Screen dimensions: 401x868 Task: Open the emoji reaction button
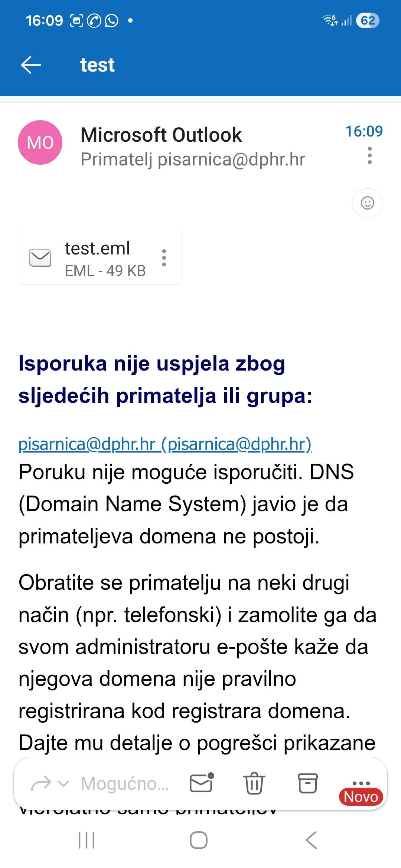[x=367, y=203]
